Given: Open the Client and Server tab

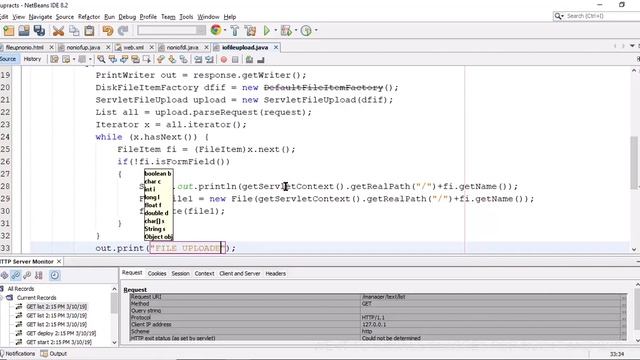Looking at the screenshot, I should coord(240,273).
